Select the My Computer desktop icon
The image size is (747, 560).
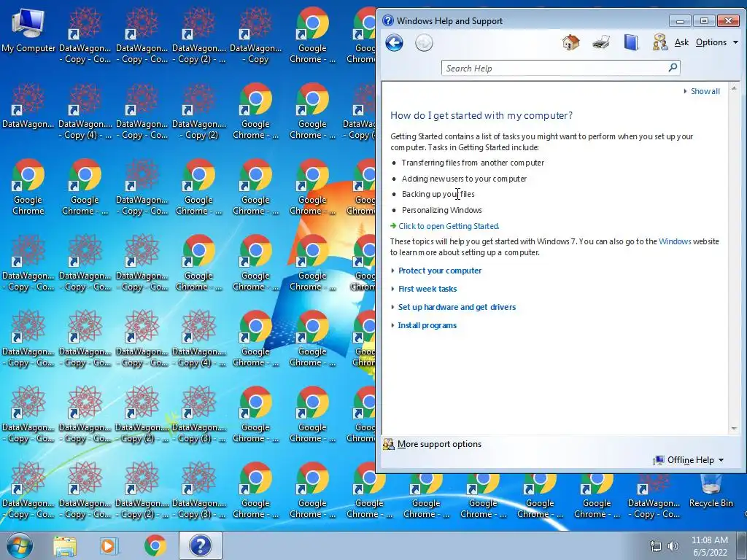click(x=28, y=29)
